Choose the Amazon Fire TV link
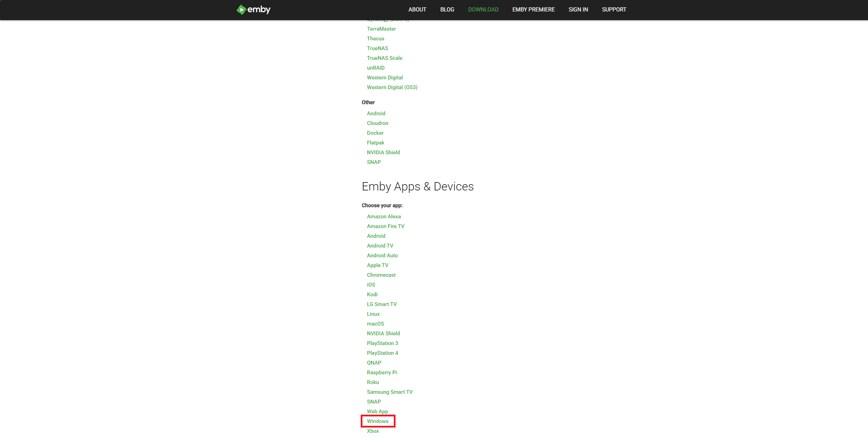 385,226
